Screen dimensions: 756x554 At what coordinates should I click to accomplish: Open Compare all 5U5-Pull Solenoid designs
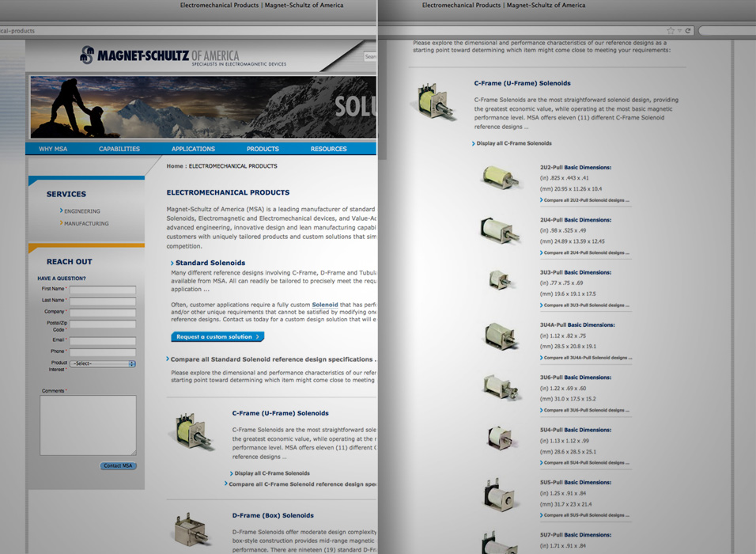click(586, 515)
